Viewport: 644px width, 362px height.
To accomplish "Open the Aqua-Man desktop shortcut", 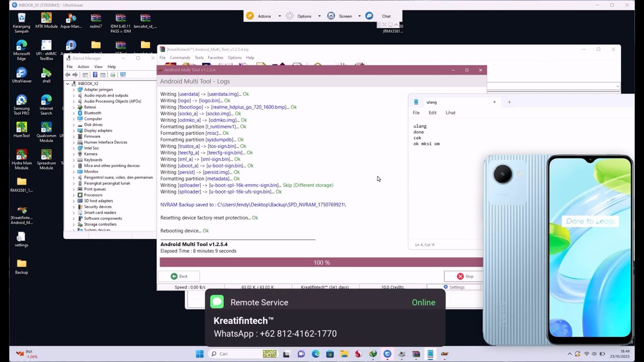I will coord(71,21).
